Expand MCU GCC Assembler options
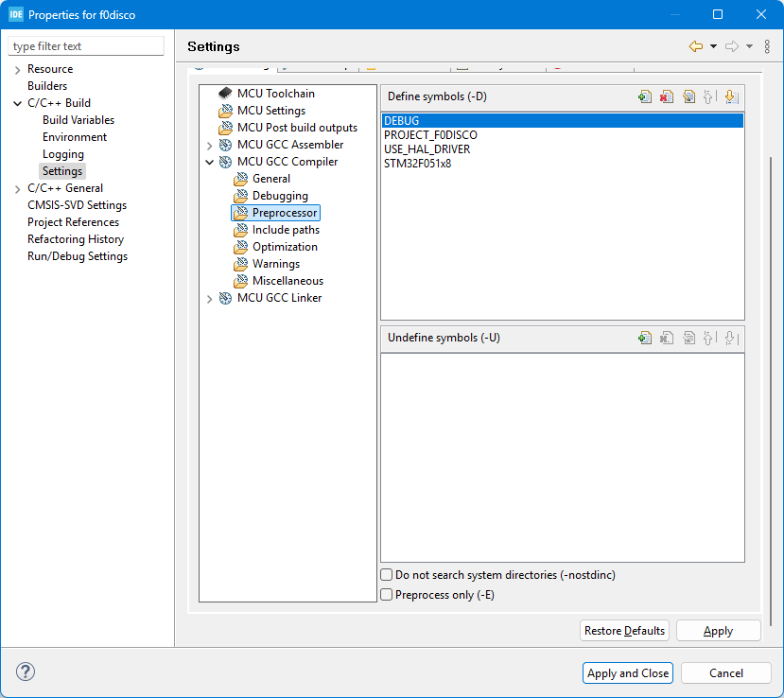 click(x=210, y=146)
